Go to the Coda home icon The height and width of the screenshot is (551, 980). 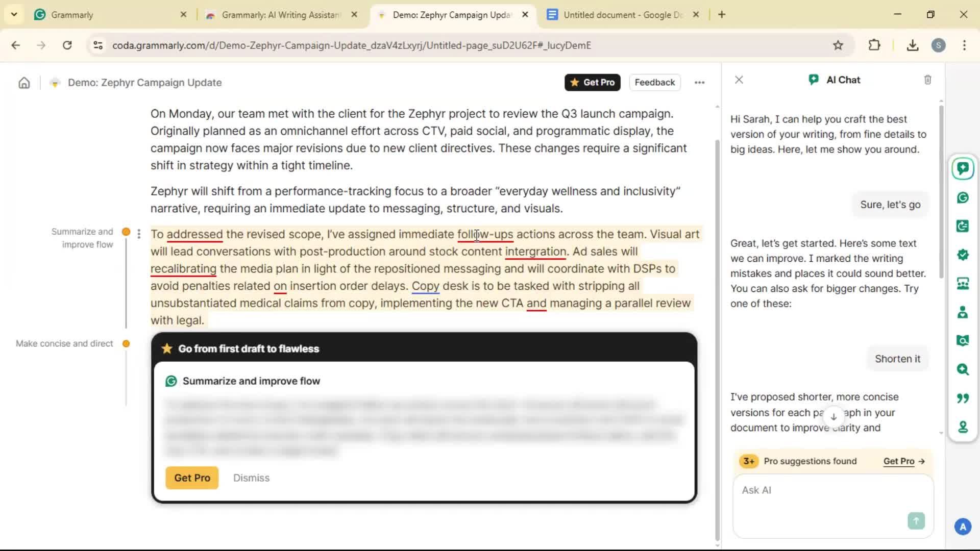coord(24,83)
